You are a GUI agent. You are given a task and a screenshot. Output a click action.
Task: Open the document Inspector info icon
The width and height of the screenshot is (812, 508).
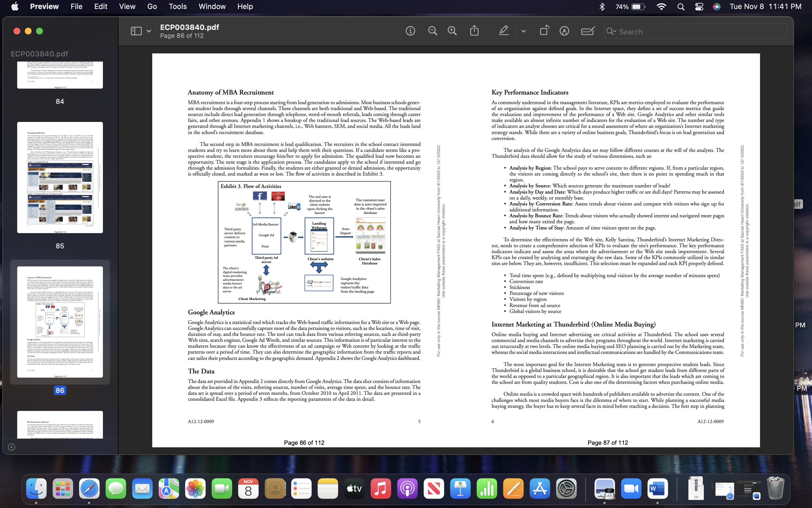[x=410, y=31]
